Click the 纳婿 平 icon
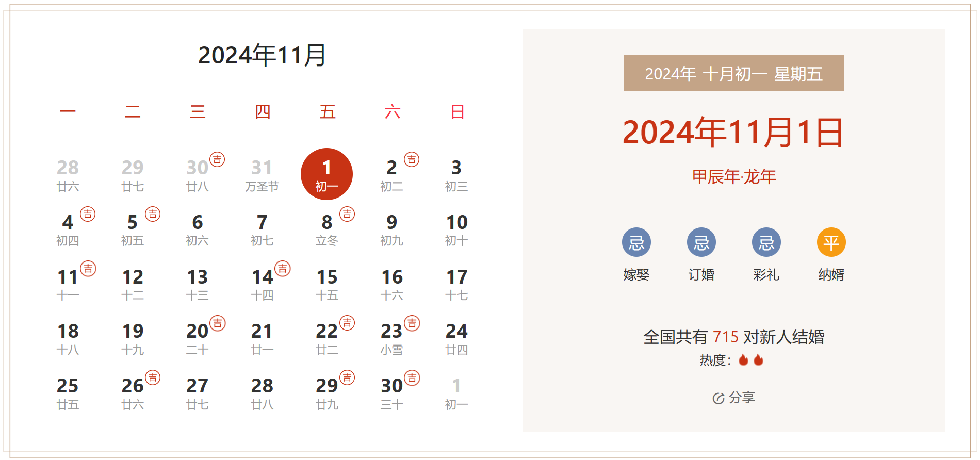980x460 pixels. tap(831, 242)
